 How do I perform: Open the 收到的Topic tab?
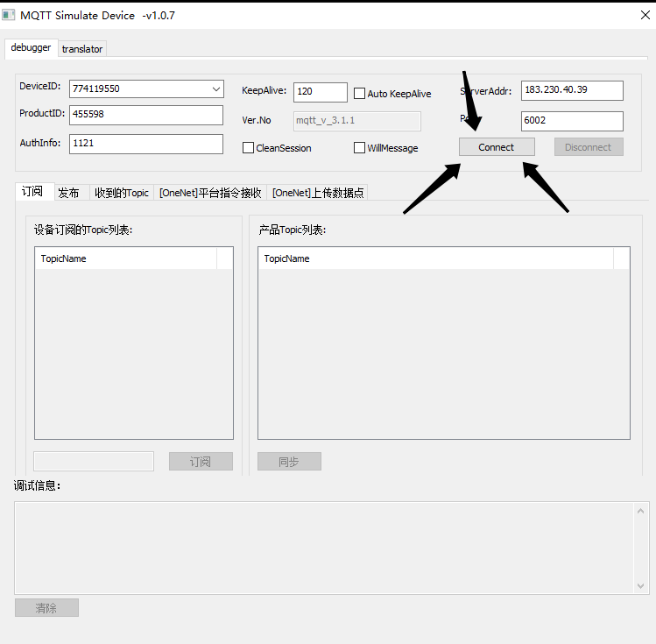[122, 193]
